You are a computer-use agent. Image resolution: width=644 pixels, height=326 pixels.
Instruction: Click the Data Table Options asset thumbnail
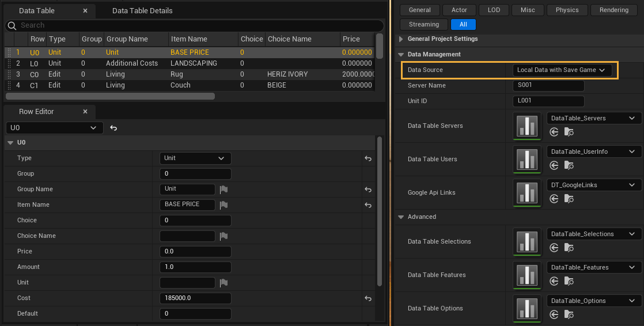527,308
